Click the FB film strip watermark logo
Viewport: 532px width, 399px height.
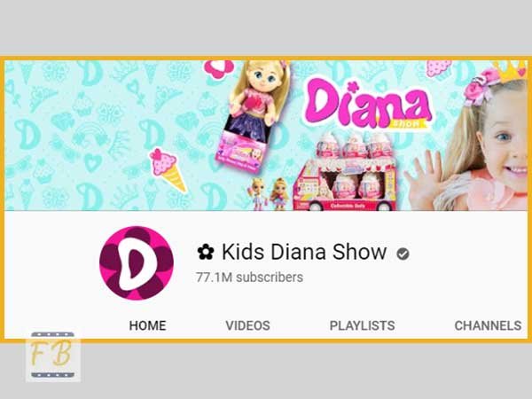point(53,356)
